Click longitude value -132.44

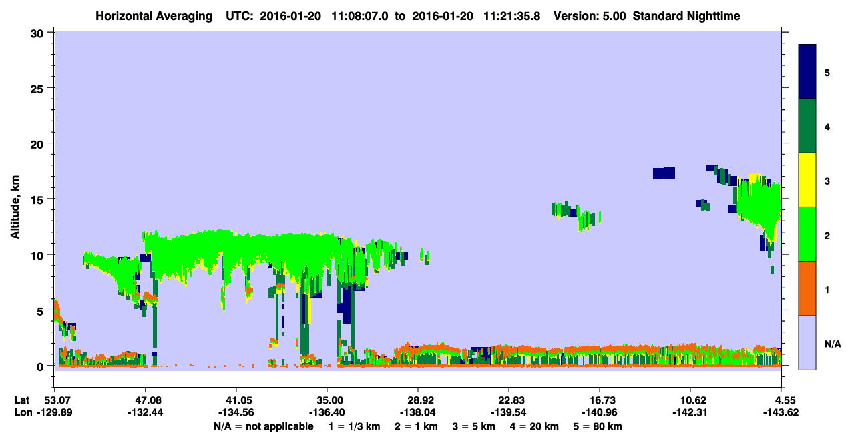(x=145, y=412)
